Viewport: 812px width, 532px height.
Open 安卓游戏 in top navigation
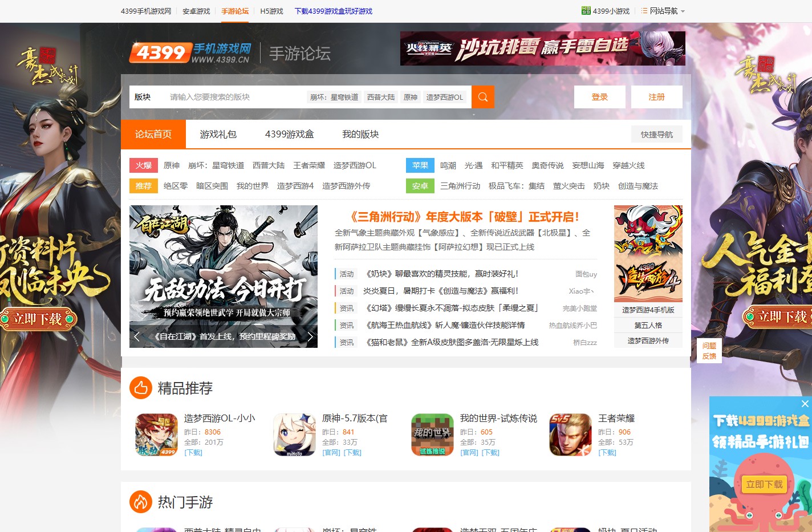point(196,11)
